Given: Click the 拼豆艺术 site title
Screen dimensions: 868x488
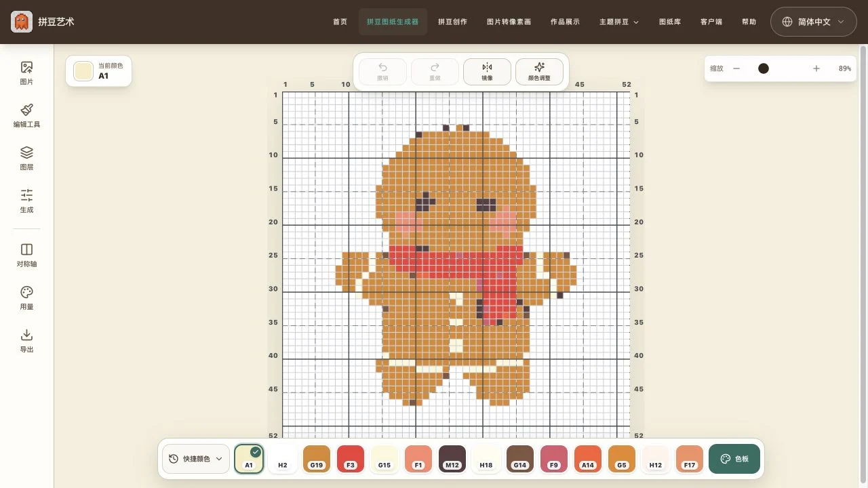Looking at the screenshot, I should pyautogui.click(x=56, y=22).
